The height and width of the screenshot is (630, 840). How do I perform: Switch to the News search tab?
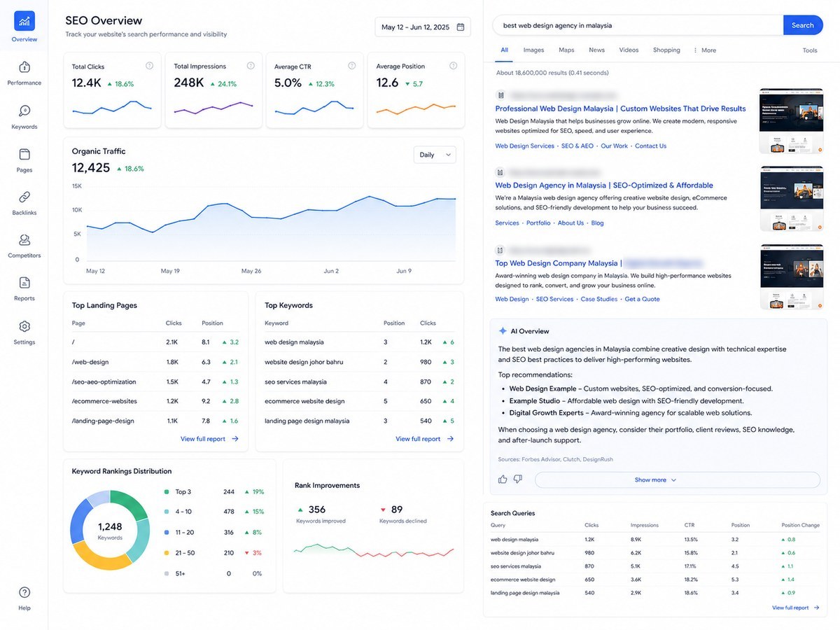click(x=596, y=50)
